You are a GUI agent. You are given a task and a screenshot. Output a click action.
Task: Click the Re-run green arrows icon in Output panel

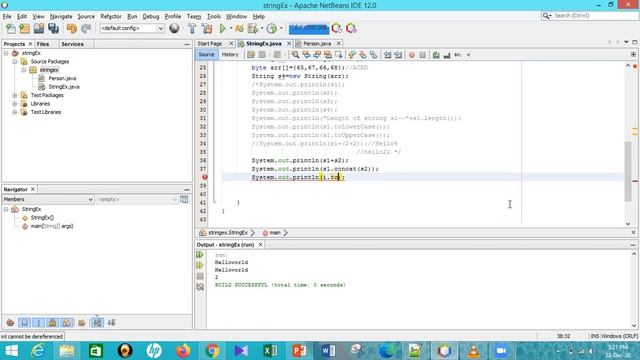point(200,255)
